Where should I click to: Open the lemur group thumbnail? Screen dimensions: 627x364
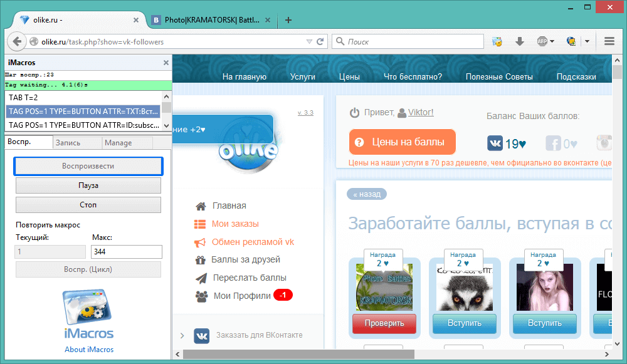coord(464,287)
